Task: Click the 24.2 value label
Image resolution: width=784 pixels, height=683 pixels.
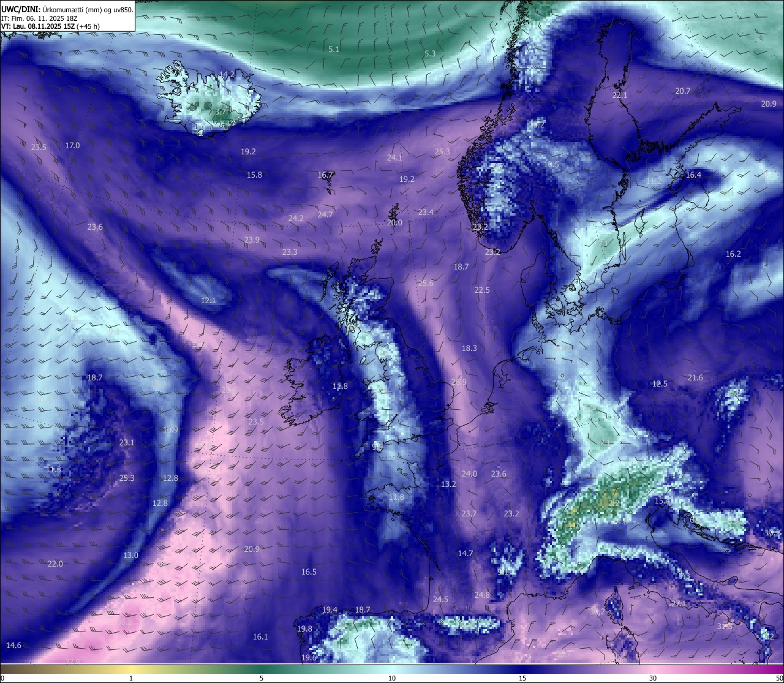Action: [x=296, y=219]
